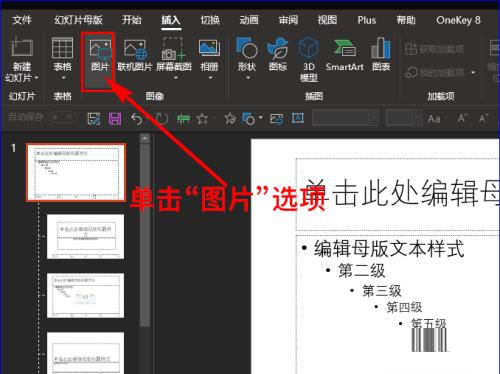Image resolution: width=500 pixels, height=374 pixels.
Task: Open the Plus tab
Action: point(367,20)
